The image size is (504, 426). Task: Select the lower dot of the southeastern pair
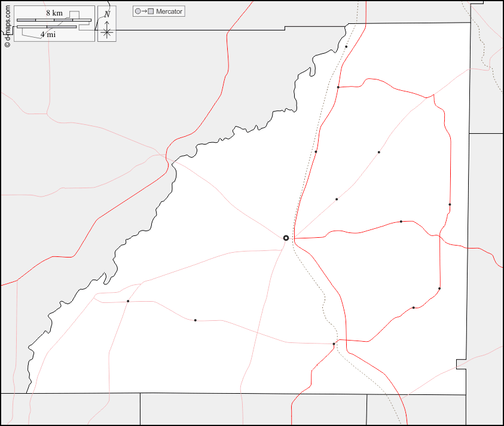414,308
